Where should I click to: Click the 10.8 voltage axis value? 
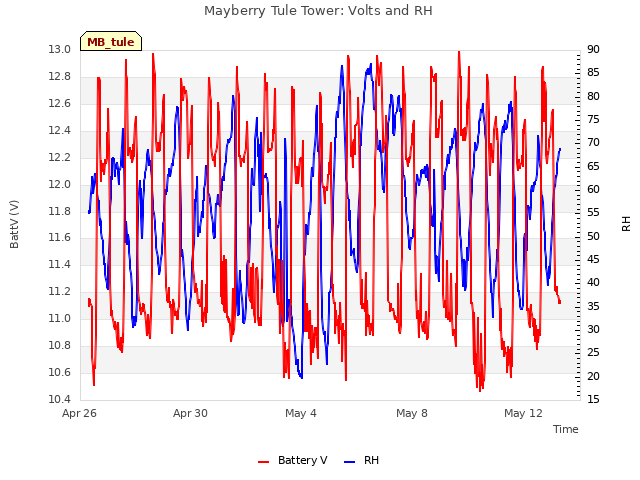(59, 345)
